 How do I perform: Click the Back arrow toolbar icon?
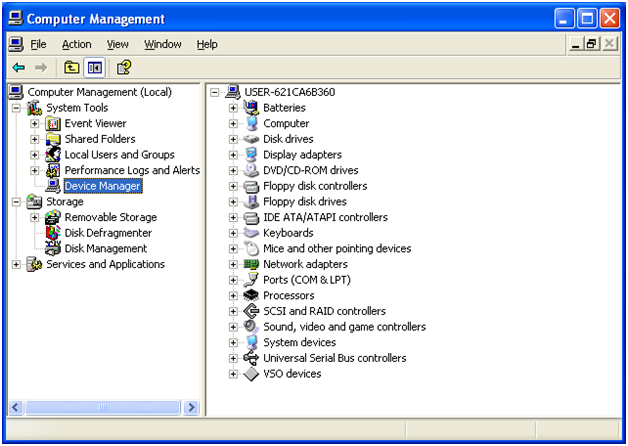pyautogui.click(x=18, y=67)
